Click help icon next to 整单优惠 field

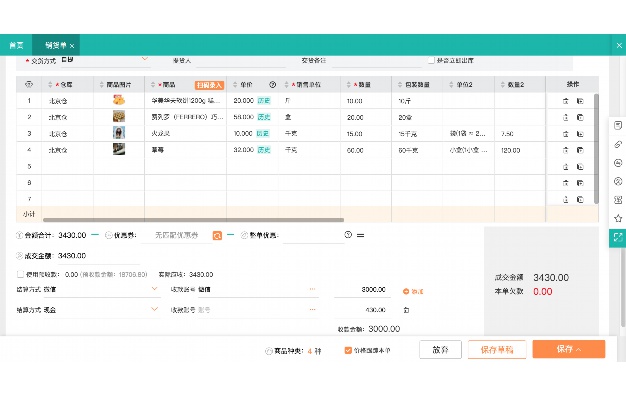(x=348, y=235)
